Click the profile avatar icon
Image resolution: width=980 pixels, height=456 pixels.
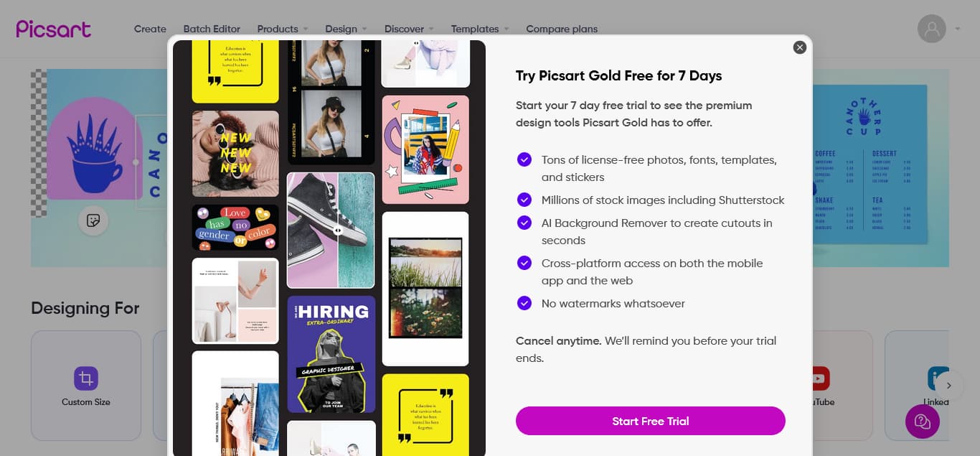(930, 28)
